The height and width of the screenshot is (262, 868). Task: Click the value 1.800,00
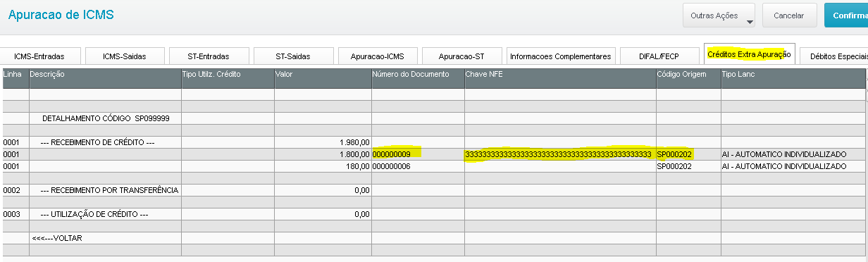[x=354, y=154]
